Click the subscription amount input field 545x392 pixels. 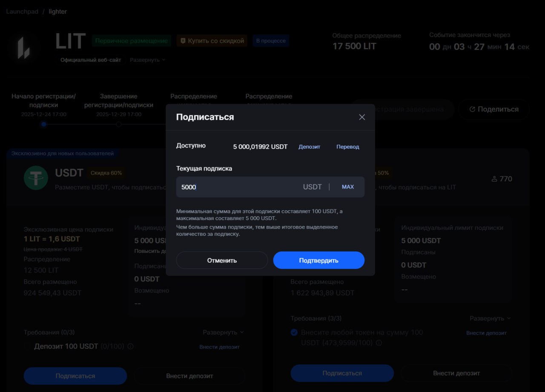(x=238, y=187)
